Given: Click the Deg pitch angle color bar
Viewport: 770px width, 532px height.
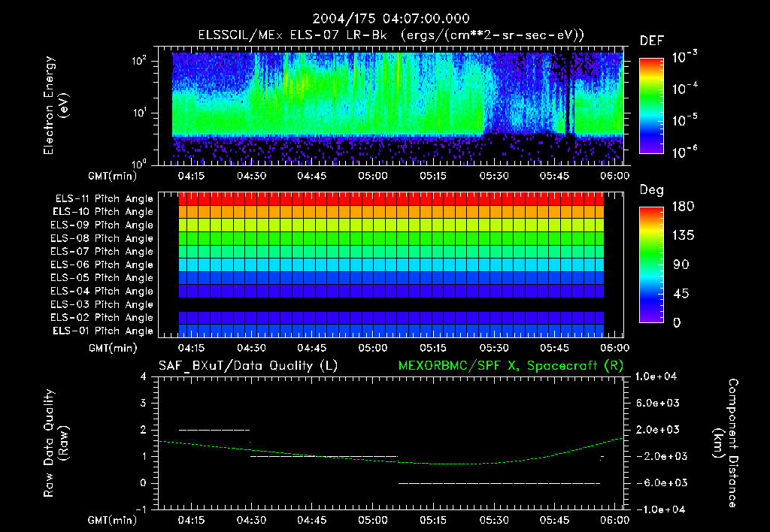Looking at the screenshot, I should pyautogui.click(x=651, y=264).
